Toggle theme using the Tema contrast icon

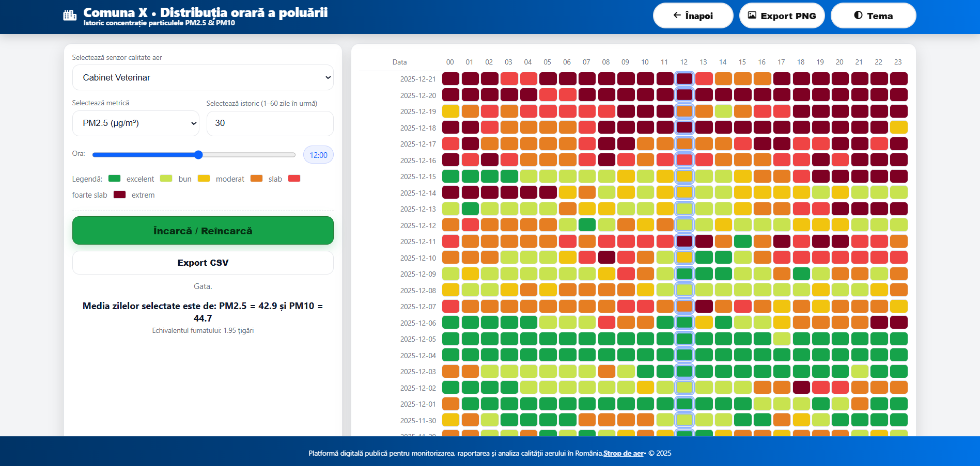tap(858, 15)
